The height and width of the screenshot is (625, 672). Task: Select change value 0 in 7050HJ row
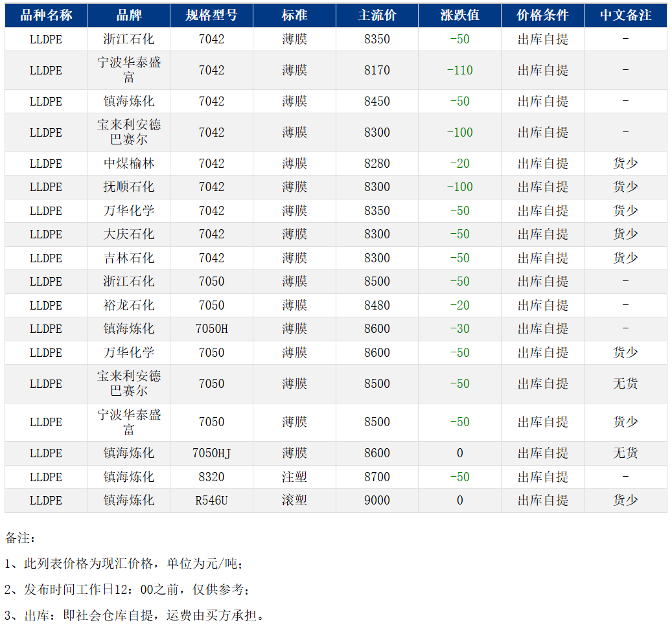[460, 453]
